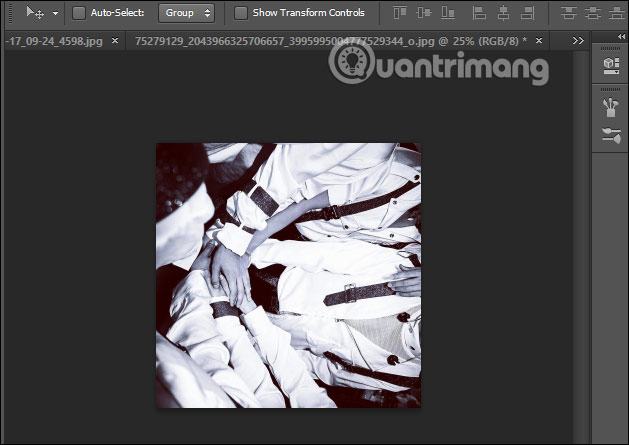
Task: Enable the Auto-Select checkbox
Action: tap(79, 13)
